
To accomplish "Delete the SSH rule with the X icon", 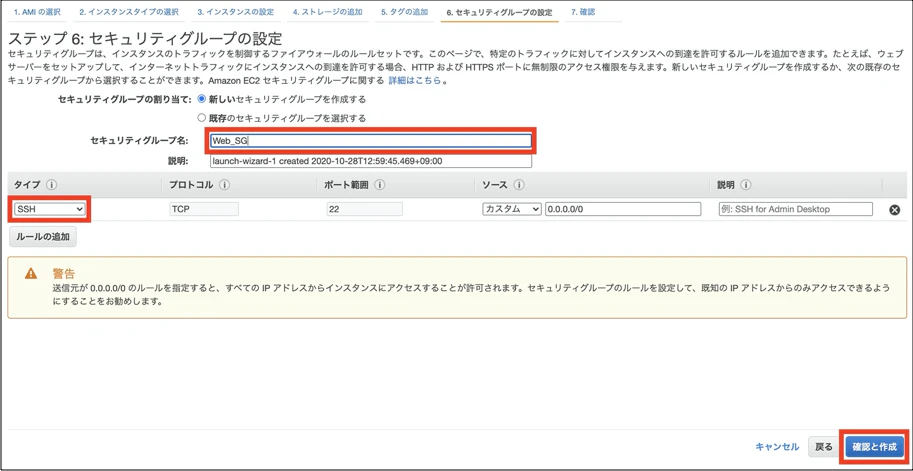I will point(895,210).
